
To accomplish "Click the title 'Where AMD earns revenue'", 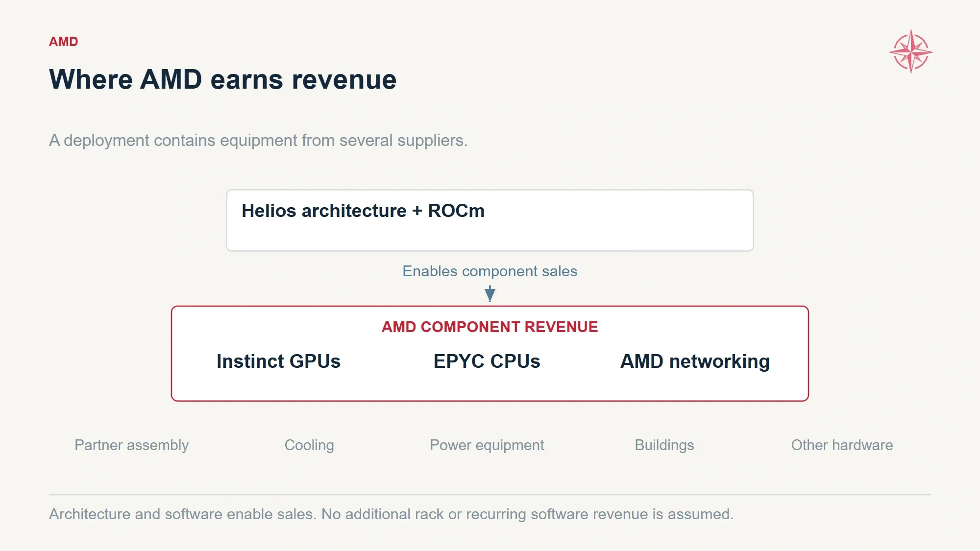I will click(x=223, y=79).
